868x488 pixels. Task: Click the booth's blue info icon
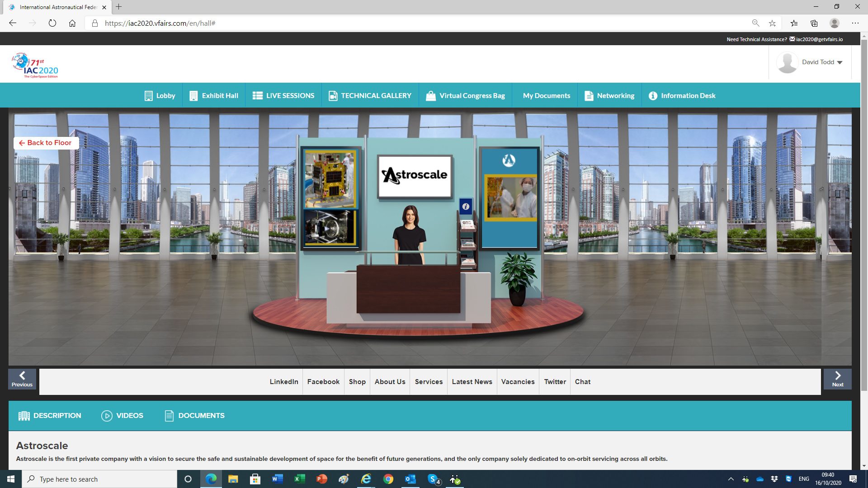[466, 206]
